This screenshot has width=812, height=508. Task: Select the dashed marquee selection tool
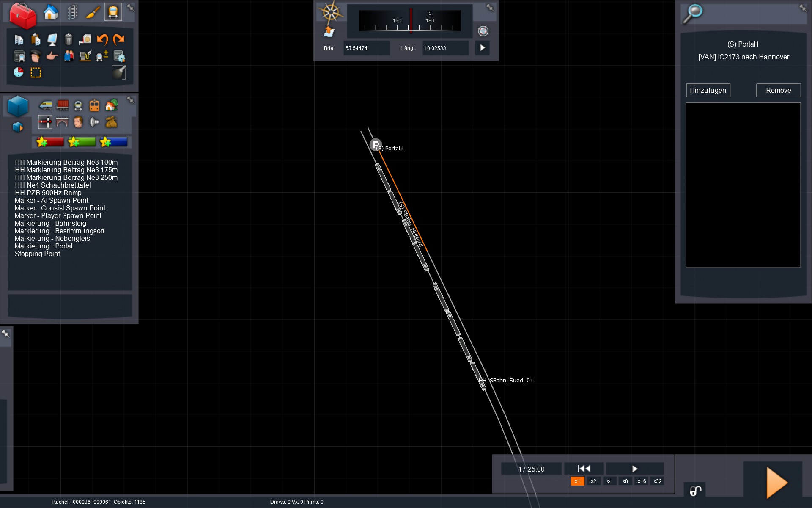[x=36, y=73]
